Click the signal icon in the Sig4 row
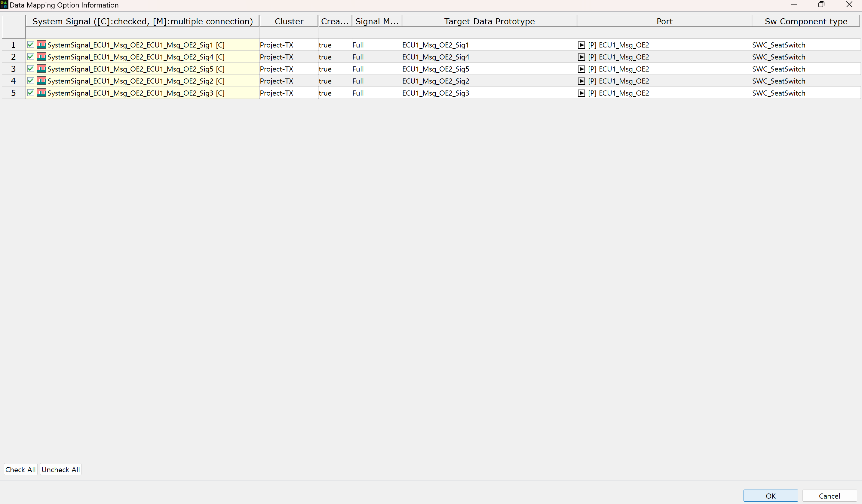Screen dimensions: 862x504 coord(41,57)
